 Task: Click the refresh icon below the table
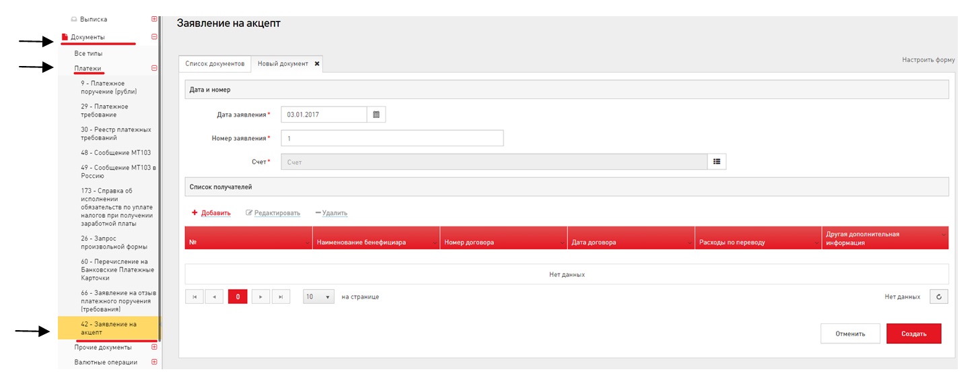pos(939,296)
